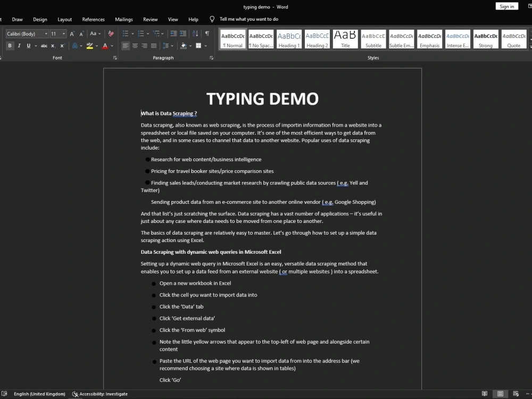Open Accessibility: Investigate in the status bar
This screenshot has height=399, width=532.
coord(100,394)
